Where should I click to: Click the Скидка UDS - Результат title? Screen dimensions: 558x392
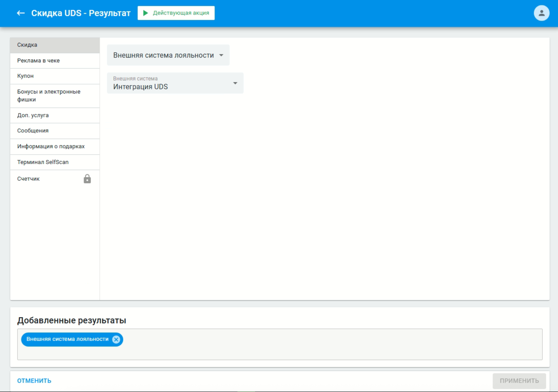81,13
